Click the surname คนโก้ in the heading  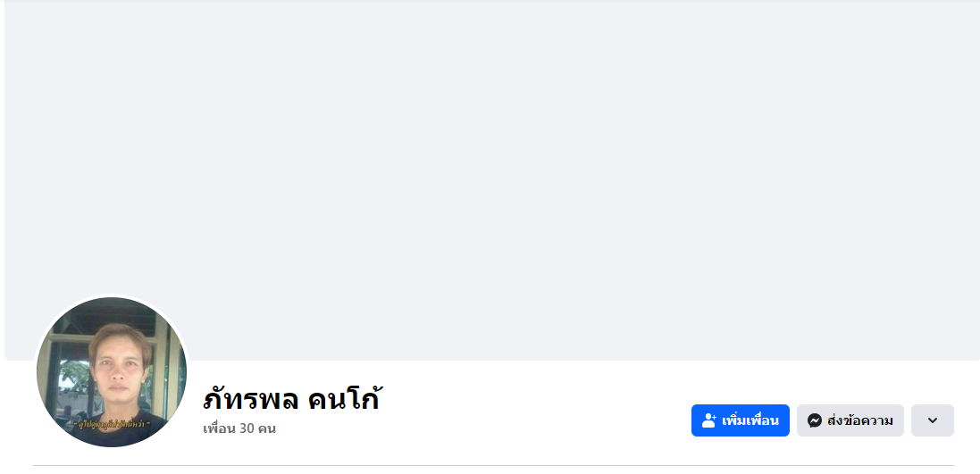pyautogui.click(x=344, y=398)
